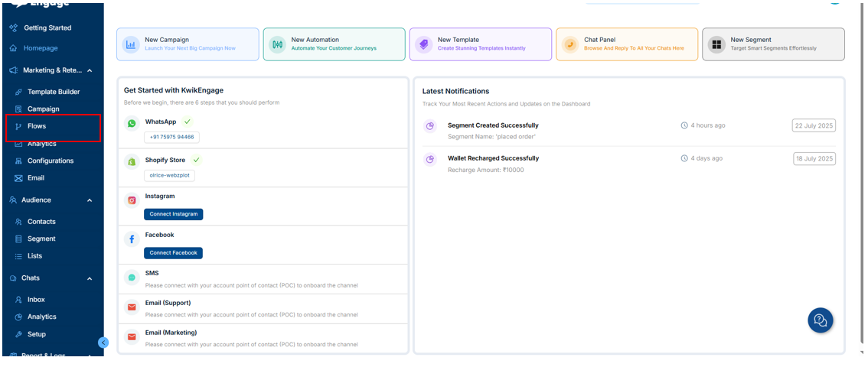
Task: Click the Connect Facebook button
Action: 173,253
